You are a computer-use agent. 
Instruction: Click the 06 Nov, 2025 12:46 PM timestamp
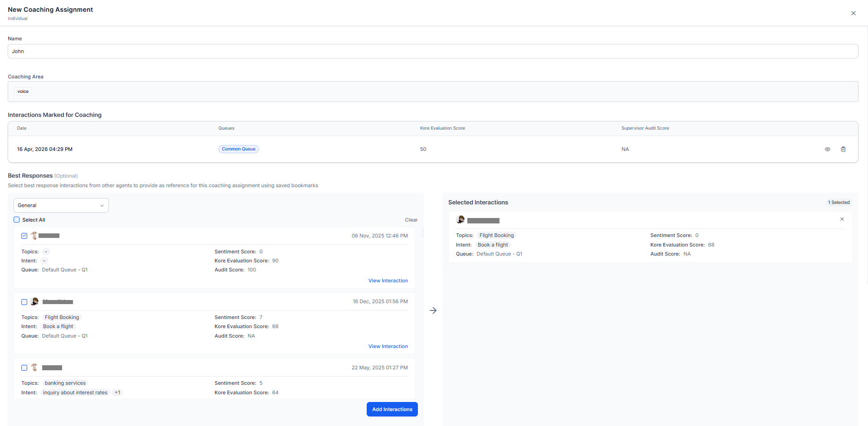(x=380, y=236)
